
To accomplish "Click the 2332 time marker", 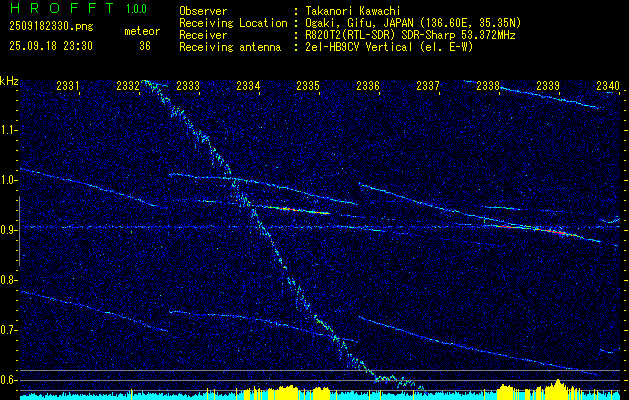I will pyautogui.click(x=128, y=85).
